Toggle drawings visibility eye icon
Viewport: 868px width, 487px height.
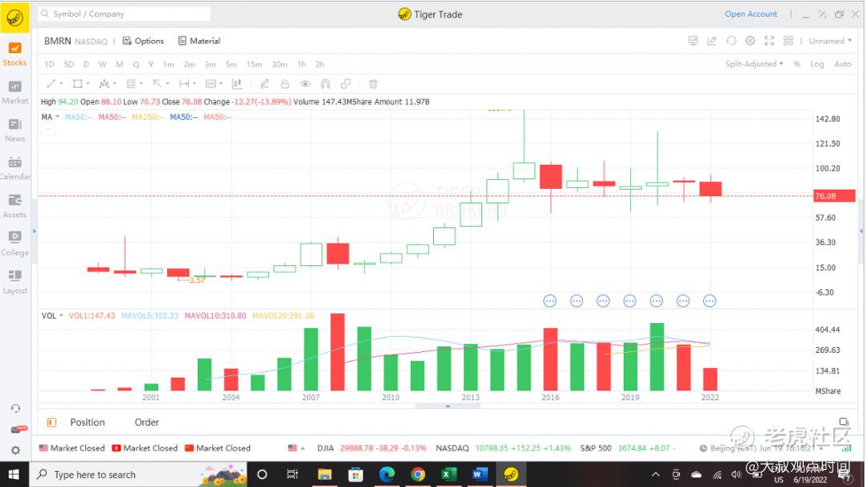305,84
